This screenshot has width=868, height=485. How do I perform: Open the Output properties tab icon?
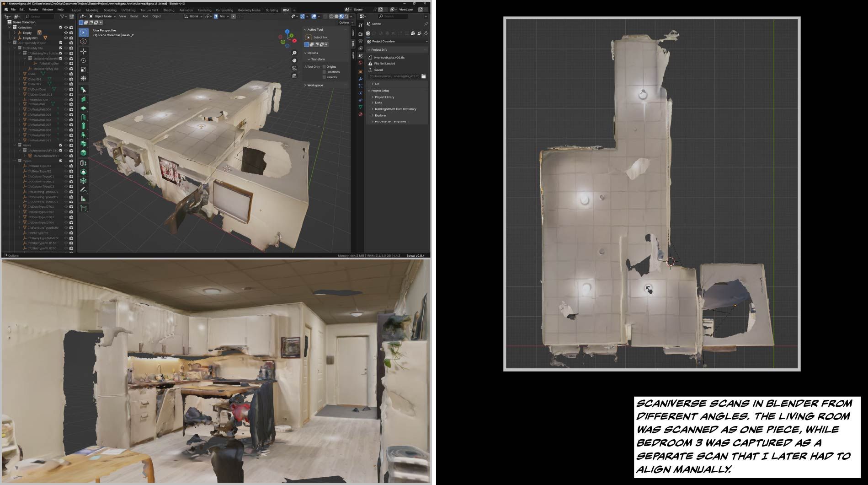[x=361, y=41]
